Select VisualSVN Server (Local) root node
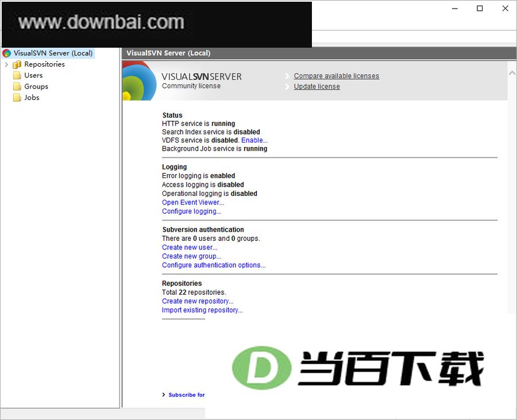This screenshot has height=420, width=517. pyautogui.click(x=53, y=53)
